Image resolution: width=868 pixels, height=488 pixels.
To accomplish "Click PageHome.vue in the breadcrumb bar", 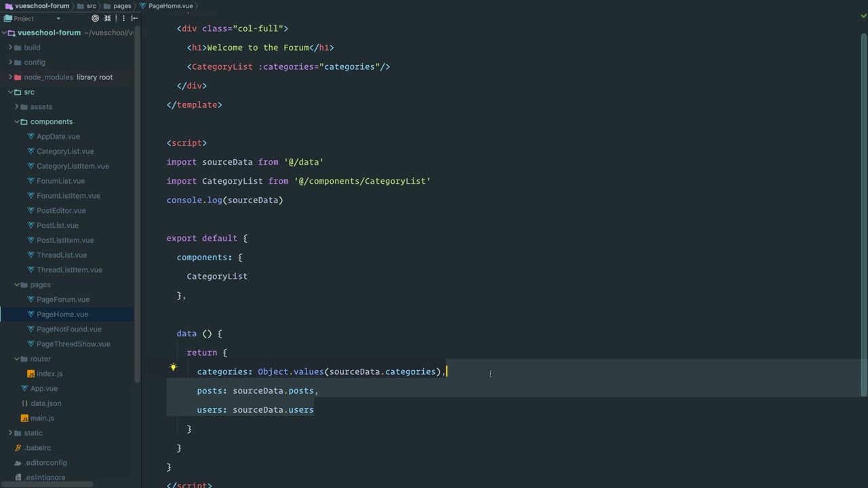I will coord(170,5).
